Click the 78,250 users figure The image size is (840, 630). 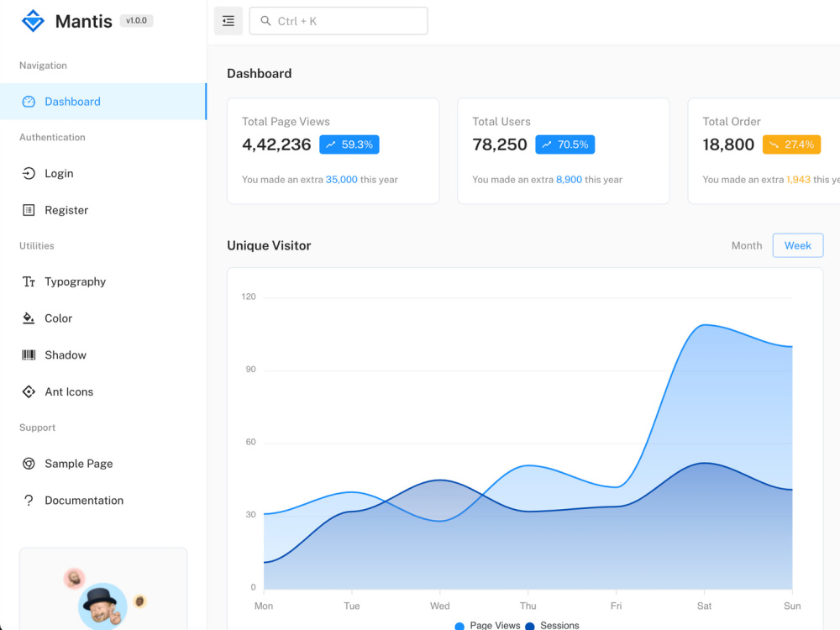[x=500, y=144]
